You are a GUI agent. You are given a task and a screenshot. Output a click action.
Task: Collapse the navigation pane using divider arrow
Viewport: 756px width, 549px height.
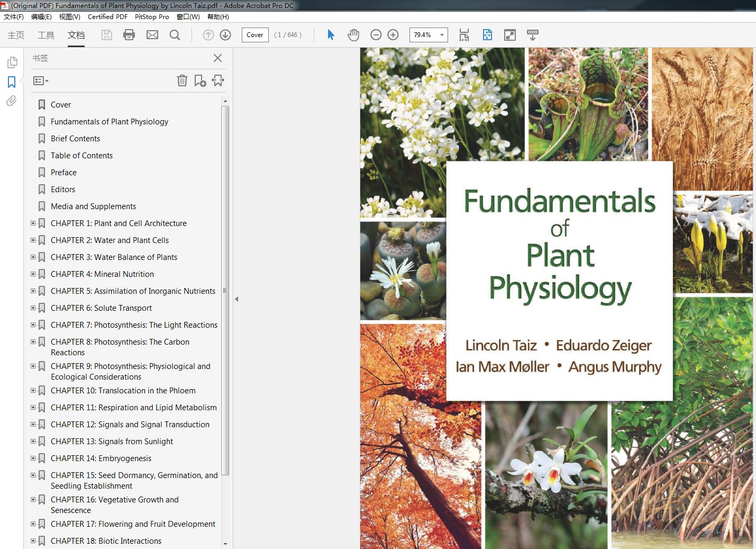point(236,299)
